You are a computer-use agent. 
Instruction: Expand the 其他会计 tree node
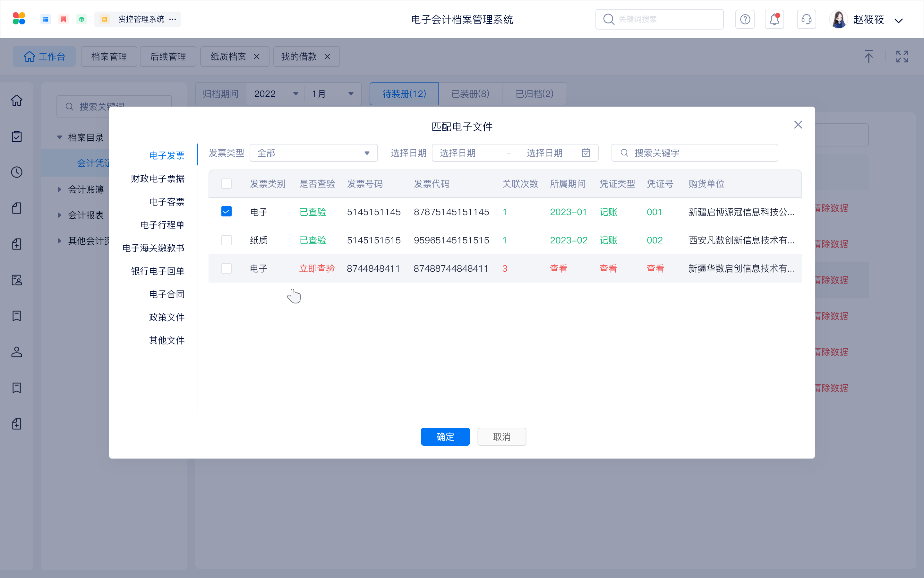60,241
